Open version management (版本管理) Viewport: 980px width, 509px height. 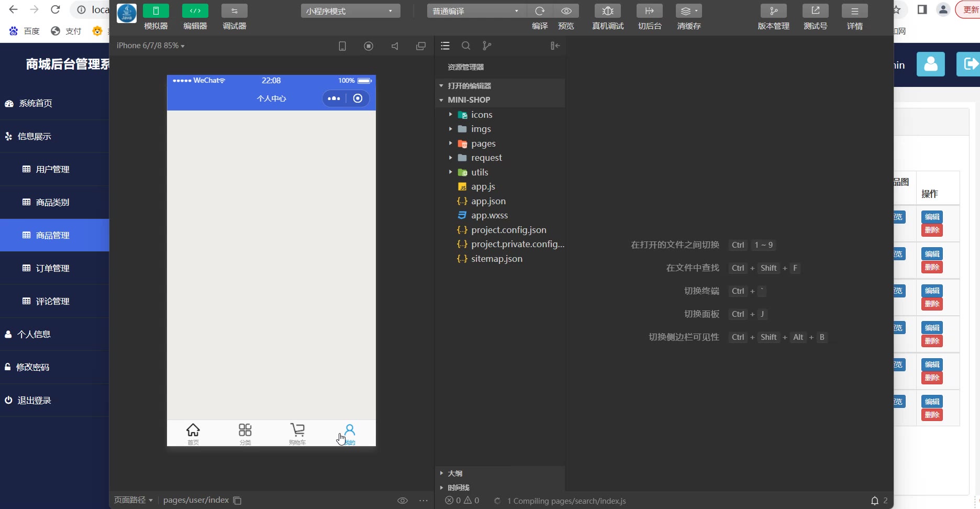point(774,11)
